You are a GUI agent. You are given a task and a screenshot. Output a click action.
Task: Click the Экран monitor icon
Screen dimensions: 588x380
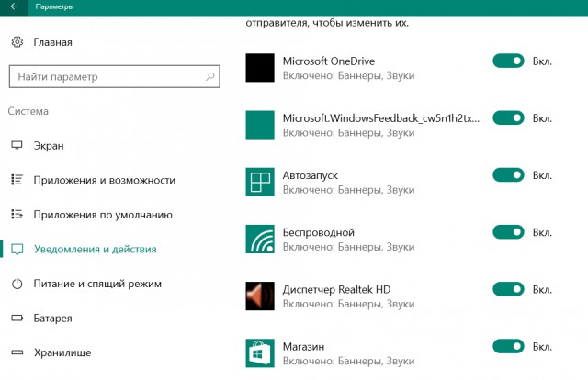click(17, 145)
